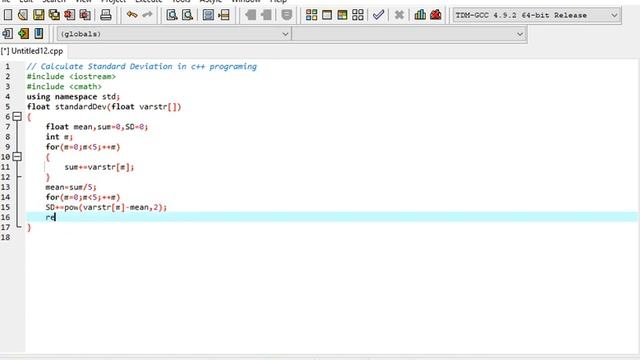Click the 'using namespace std;' line
This screenshot has width=640, height=360.
pyautogui.click(x=73, y=97)
